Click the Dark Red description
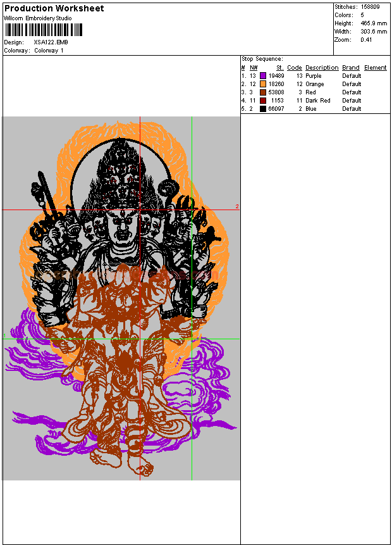392x545 pixels. [318, 101]
